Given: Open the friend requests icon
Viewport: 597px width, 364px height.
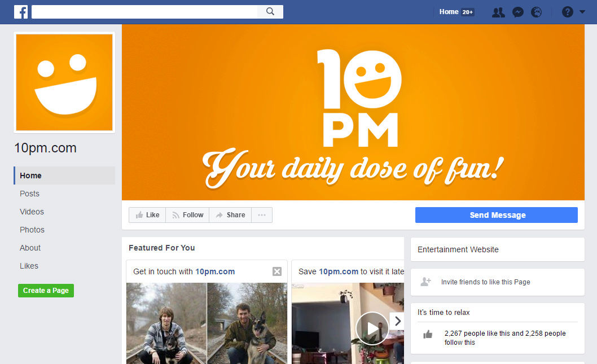Looking at the screenshot, I should 498,12.
